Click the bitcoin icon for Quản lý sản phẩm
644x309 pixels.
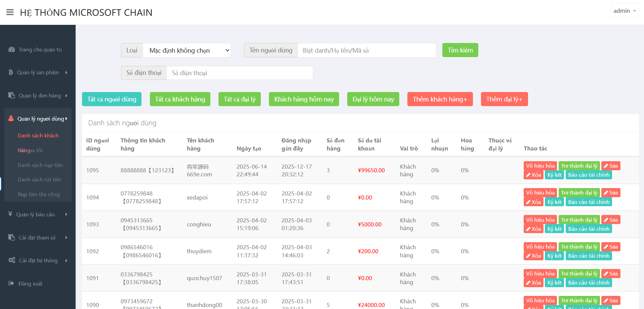(x=11, y=72)
